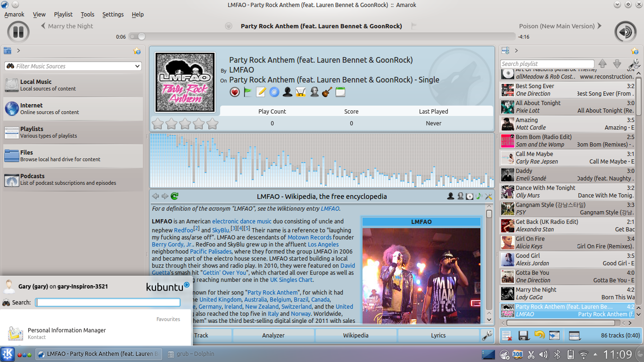Expand the Filter Music Sources dropdown
Image resolution: width=644 pixels, height=362 pixels.
click(137, 66)
